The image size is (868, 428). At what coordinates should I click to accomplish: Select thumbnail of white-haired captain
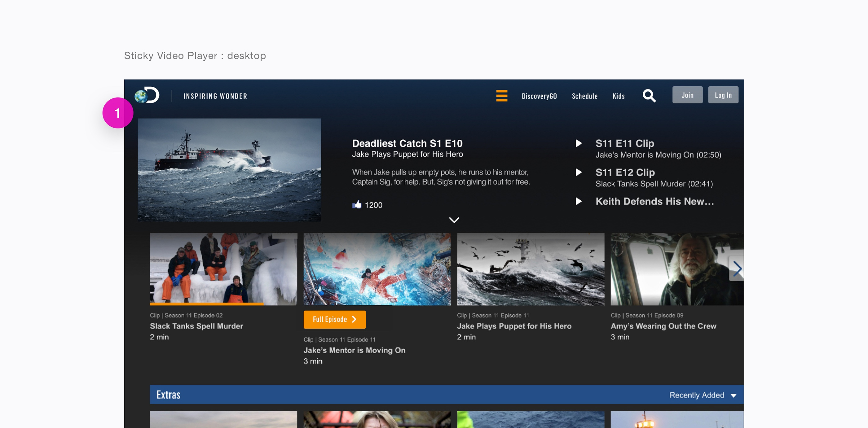[x=677, y=269]
